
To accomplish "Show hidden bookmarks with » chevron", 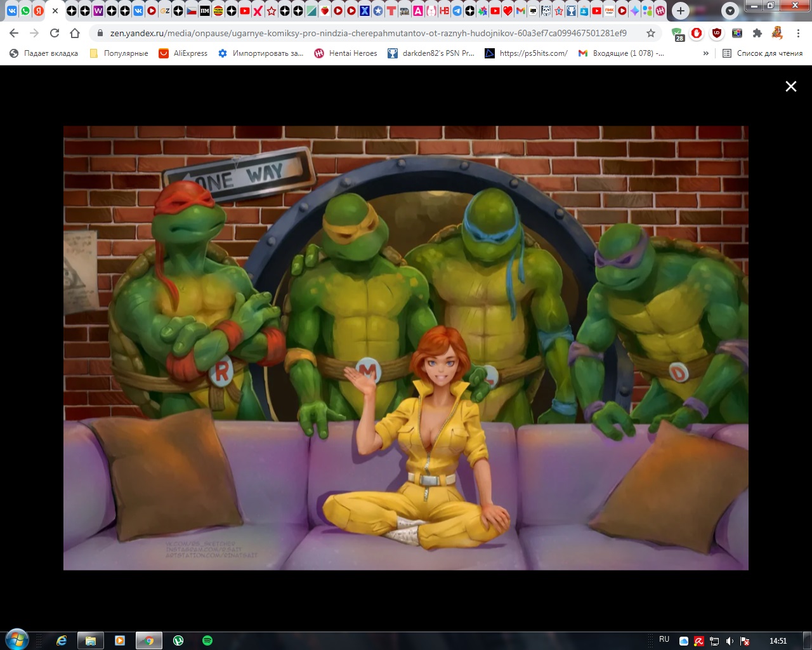I will coord(706,53).
